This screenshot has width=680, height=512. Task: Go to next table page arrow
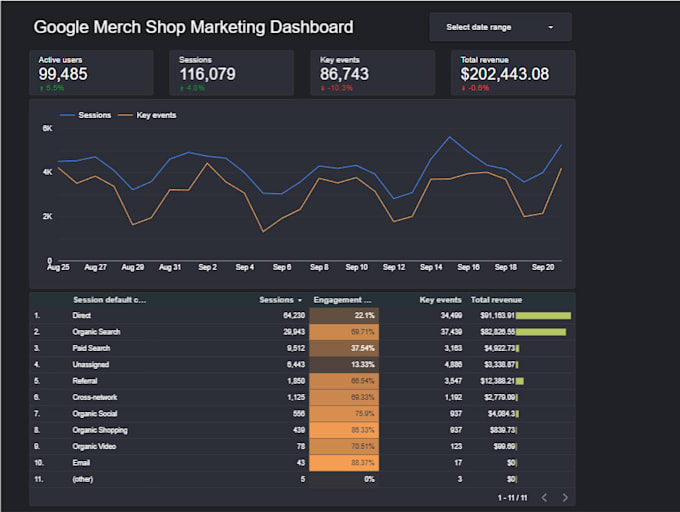(565, 497)
